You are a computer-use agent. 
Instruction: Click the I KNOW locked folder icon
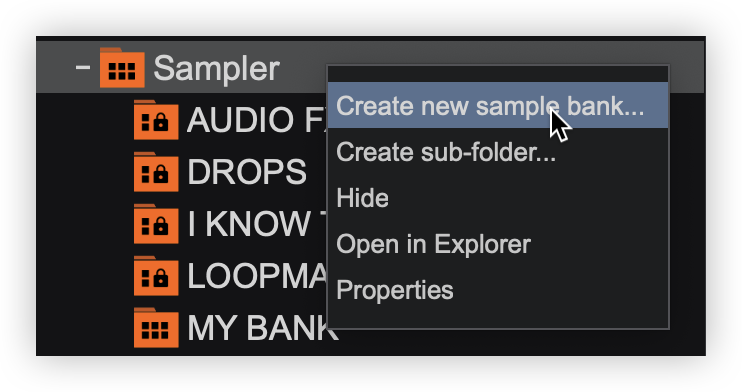(x=156, y=224)
